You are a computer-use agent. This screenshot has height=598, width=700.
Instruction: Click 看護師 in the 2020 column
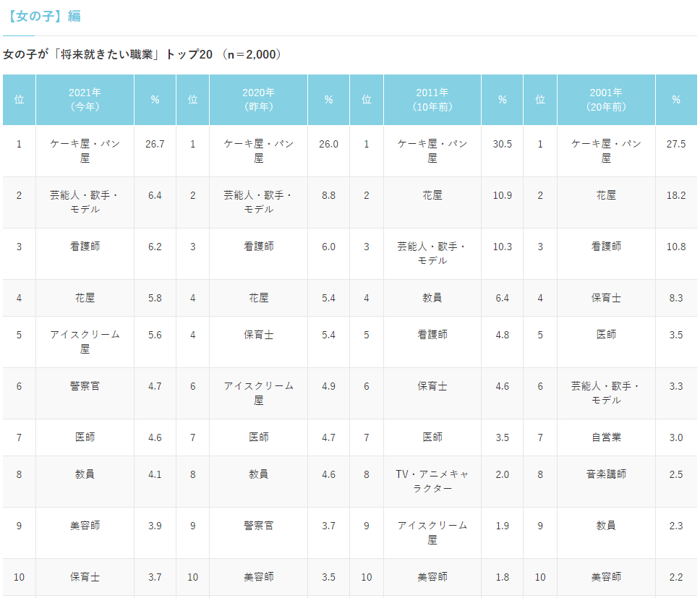[x=258, y=246]
